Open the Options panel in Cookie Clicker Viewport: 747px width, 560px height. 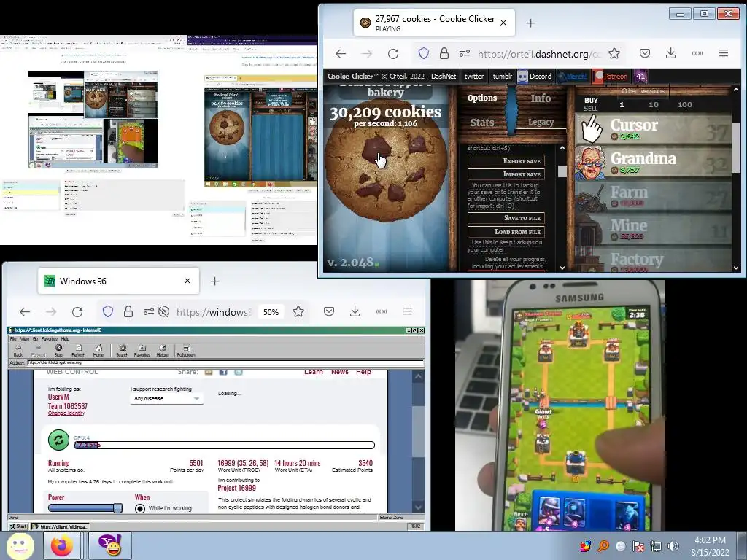(482, 98)
